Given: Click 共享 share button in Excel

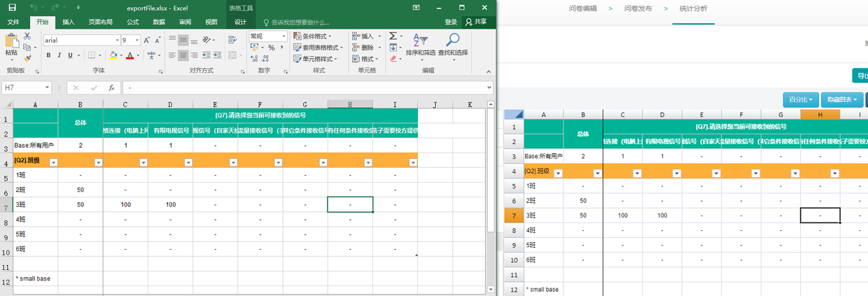Looking at the screenshot, I should pyautogui.click(x=475, y=22).
